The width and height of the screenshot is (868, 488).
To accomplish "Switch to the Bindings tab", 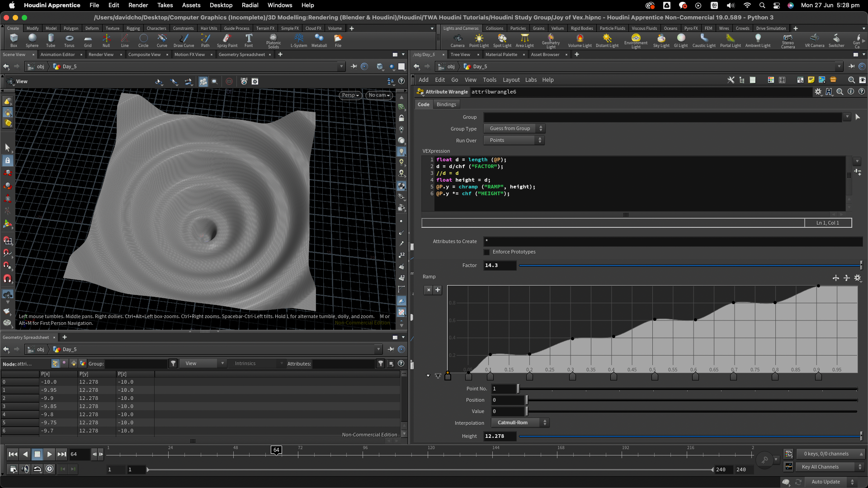I will (446, 104).
